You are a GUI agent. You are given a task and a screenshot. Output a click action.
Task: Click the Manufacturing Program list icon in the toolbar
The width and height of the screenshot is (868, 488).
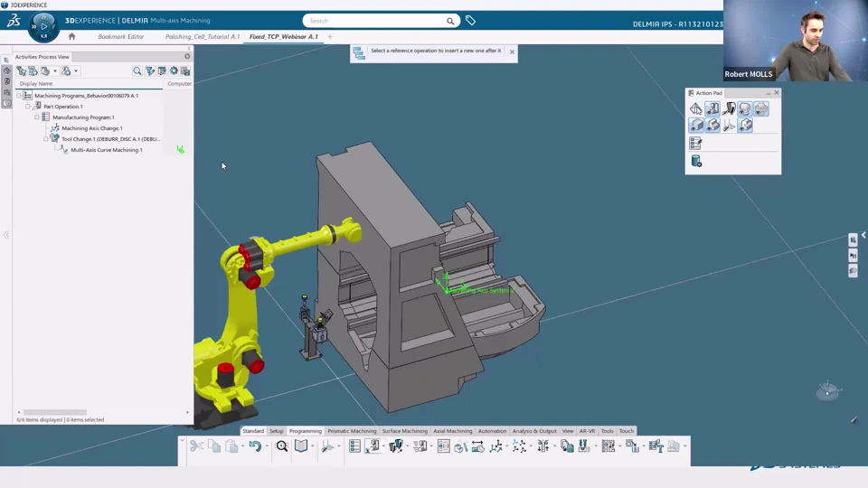tap(354, 446)
